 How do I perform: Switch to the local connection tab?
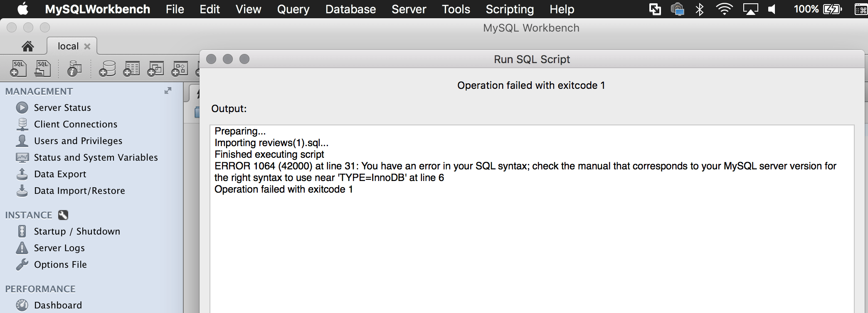pyautogui.click(x=68, y=46)
